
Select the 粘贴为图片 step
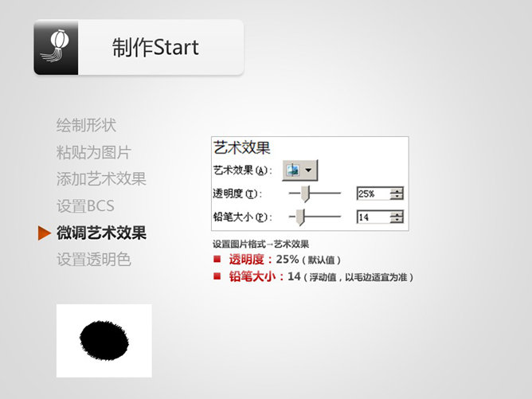(x=93, y=152)
